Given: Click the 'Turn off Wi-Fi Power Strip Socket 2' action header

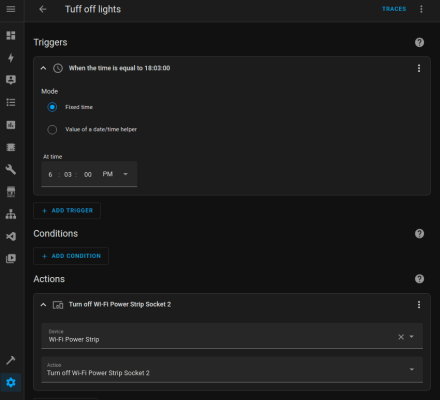Looking at the screenshot, I should 120,304.
